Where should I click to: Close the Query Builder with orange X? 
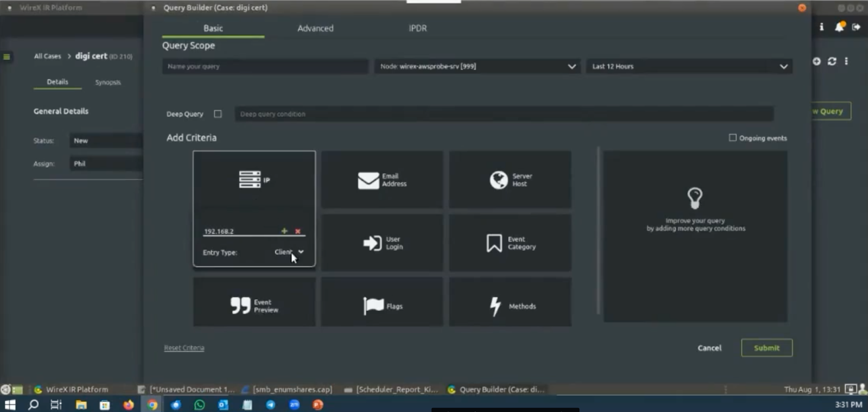(802, 8)
